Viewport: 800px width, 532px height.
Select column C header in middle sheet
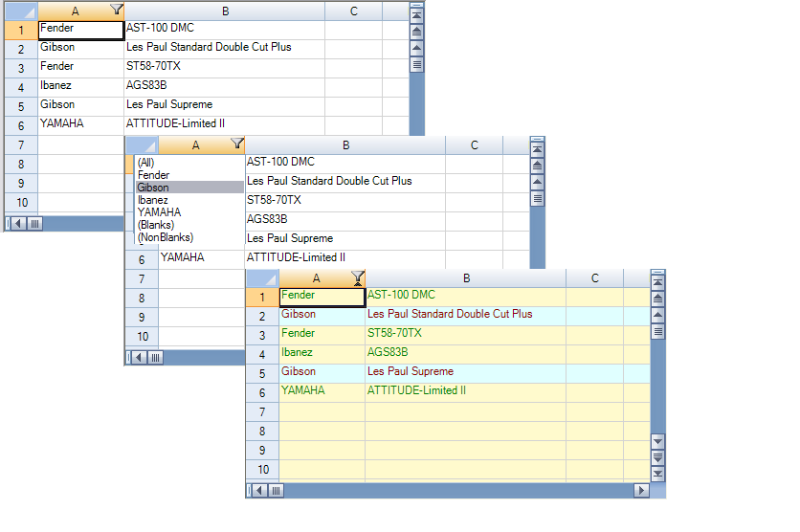(474, 145)
